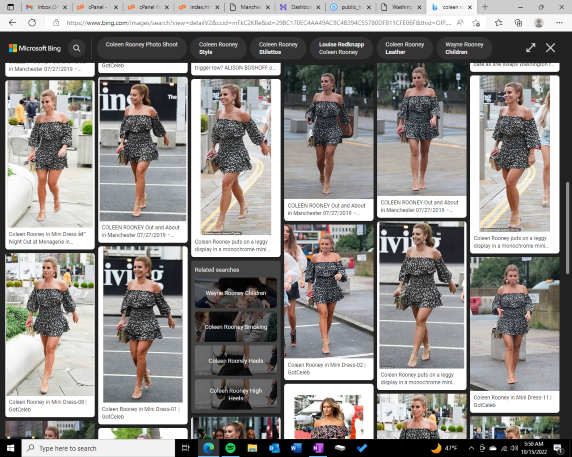572x457 pixels.
Task: Select Coleen Rooney Photo Shoot suggestion
Action: pos(142,48)
